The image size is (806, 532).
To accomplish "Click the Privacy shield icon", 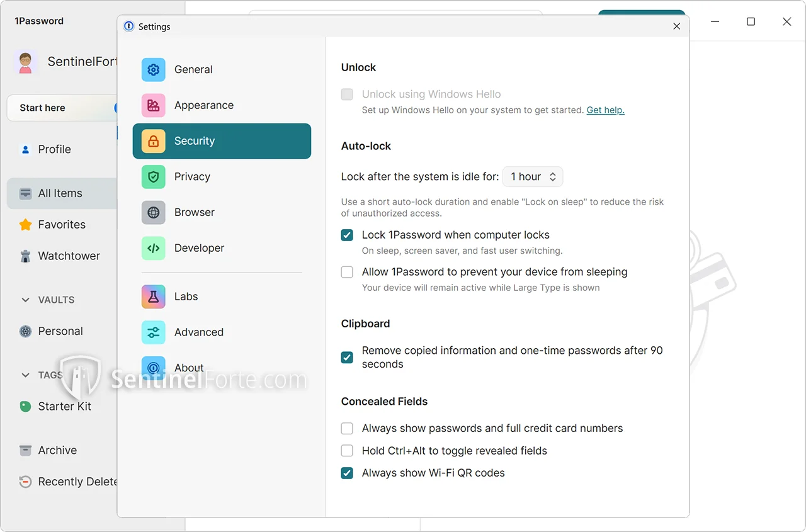I will pyautogui.click(x=154, y=177).
